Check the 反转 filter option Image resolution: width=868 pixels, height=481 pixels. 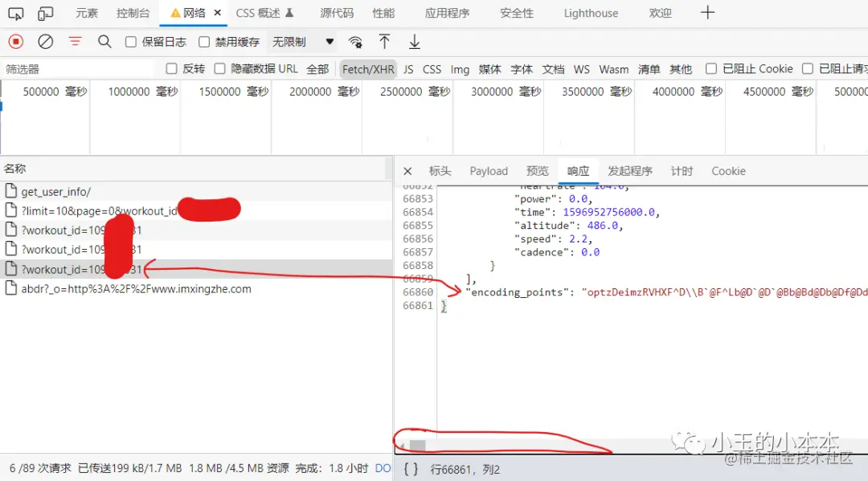pyautogui.click(x=172, y=68)
